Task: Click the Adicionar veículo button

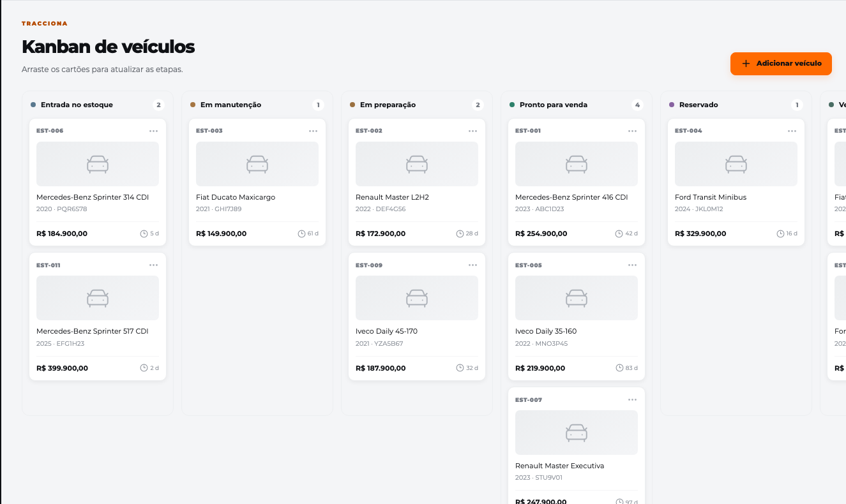Action: (781, 64)
